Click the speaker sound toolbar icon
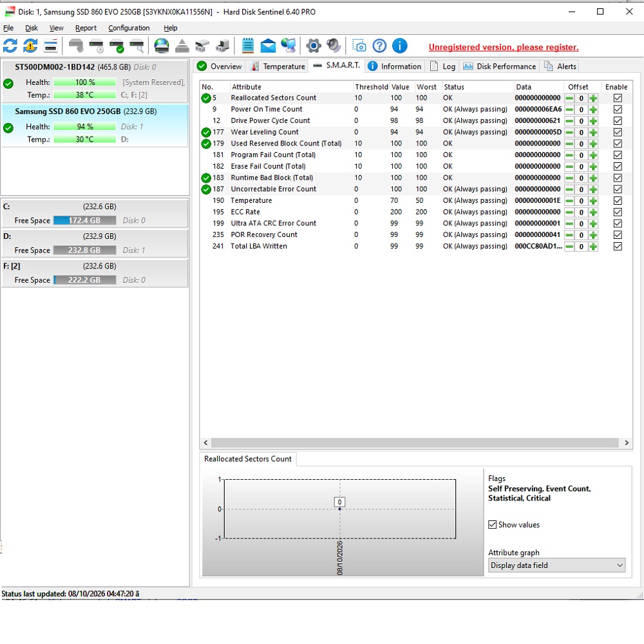The image size is (644, 644). [334, 46]
